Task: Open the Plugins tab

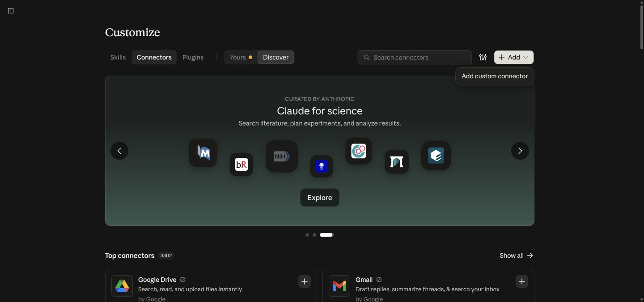Action: (193, 57)
